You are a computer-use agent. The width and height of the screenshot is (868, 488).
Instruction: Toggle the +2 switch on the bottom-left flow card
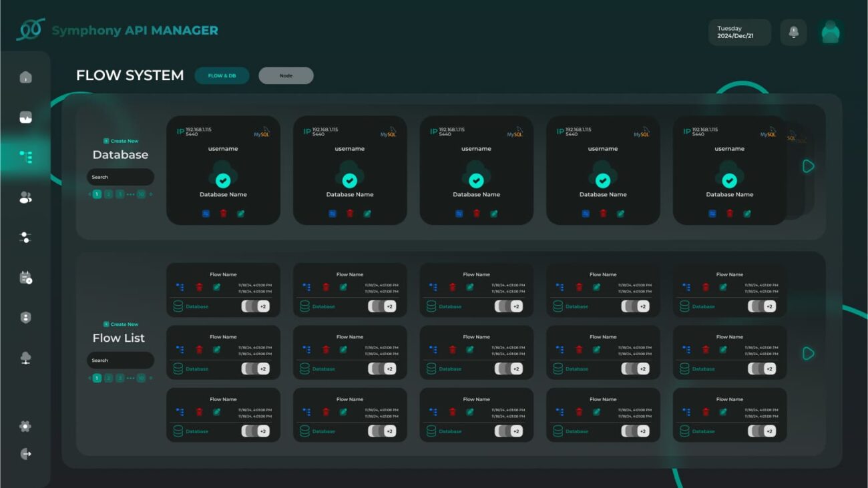click(255, 431)
